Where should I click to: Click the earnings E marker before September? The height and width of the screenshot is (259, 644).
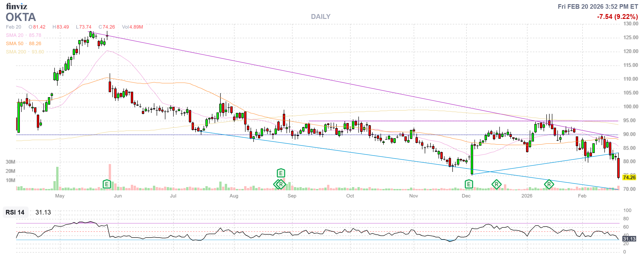[x=281, y=173]
